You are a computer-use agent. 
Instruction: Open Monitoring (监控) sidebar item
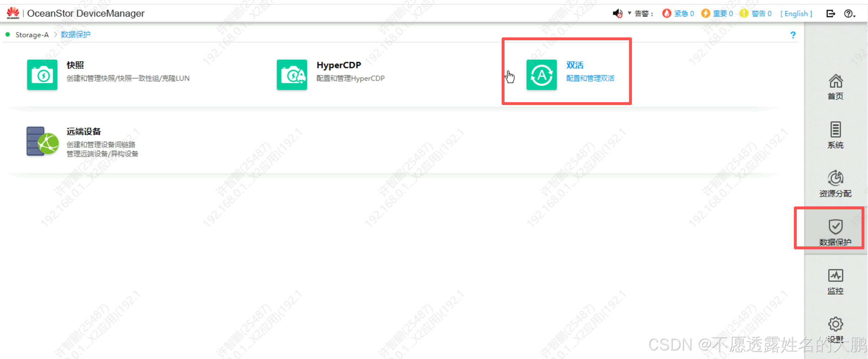pos(836,282)
